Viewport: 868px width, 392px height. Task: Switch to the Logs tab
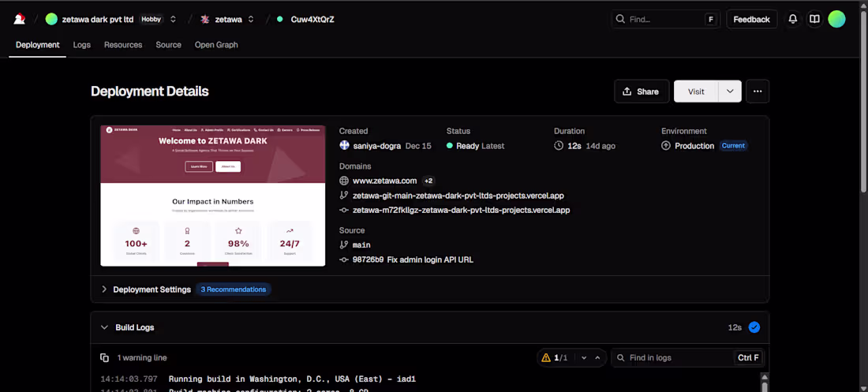(82, 45)
